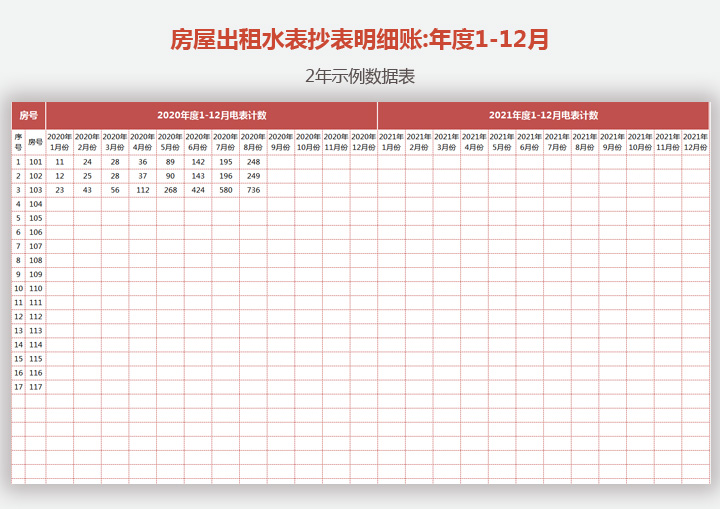Select the 2020年 5月份 column header
This screenshot has height=509, width=720.
pyautogui.click(x=170, y=142)
